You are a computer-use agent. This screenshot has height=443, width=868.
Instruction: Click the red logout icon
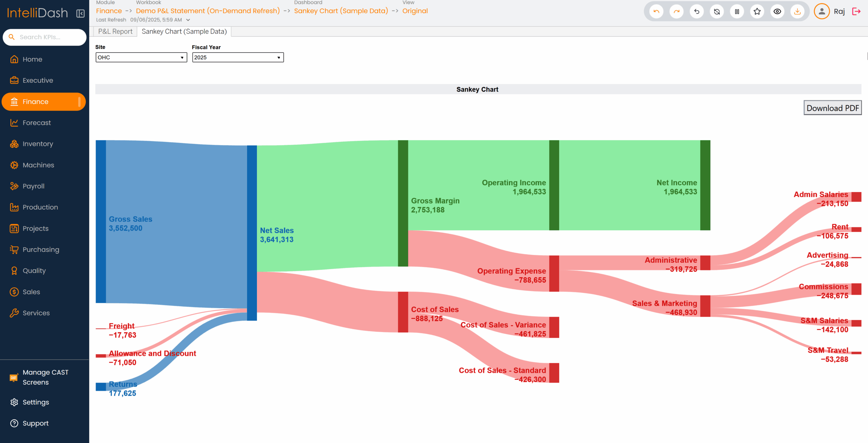click(x=856, y=12)
